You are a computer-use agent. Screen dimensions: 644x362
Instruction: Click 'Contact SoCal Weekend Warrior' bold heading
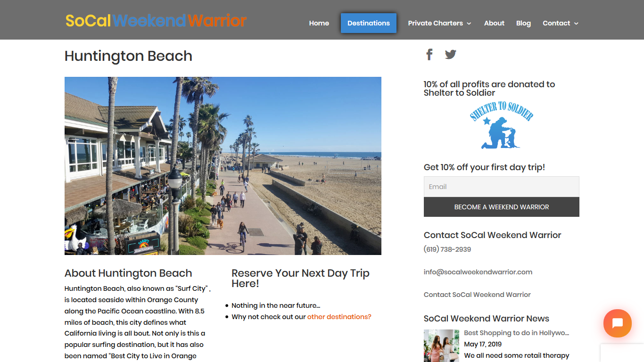click(493, 235)
